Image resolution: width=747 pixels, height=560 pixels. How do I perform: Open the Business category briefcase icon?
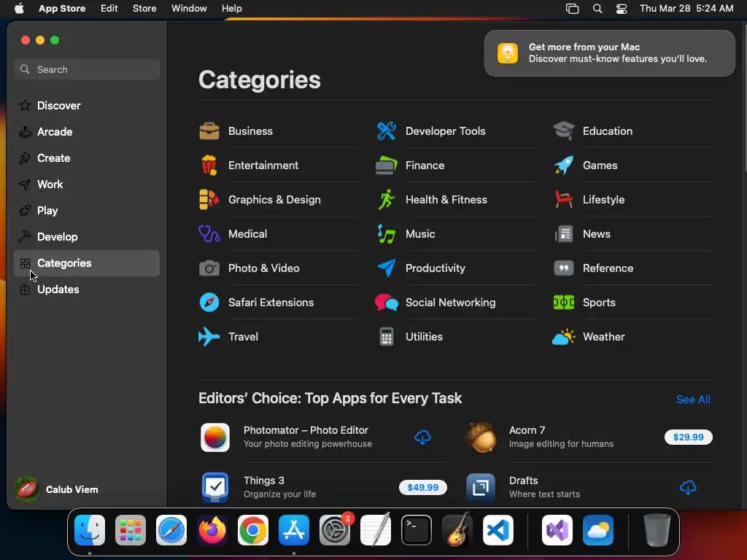(209, 131)
